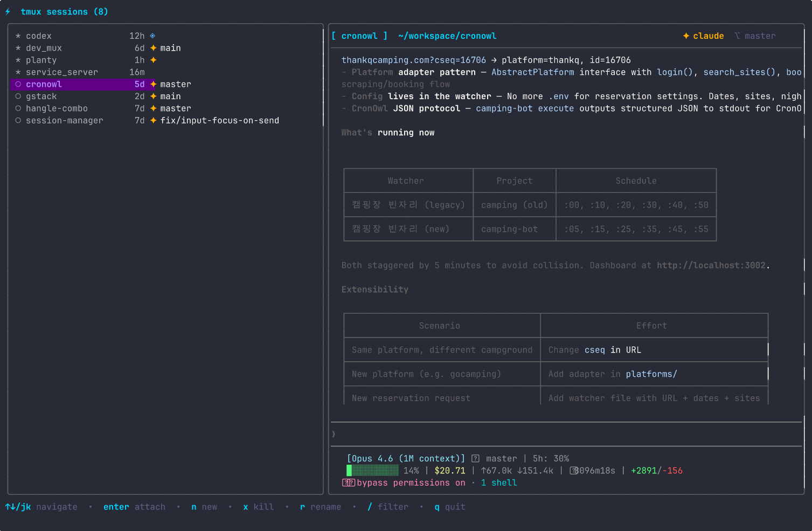812x531 pixels.
Task: Click the 1 shell status entry
Action: tap(498, 483)
